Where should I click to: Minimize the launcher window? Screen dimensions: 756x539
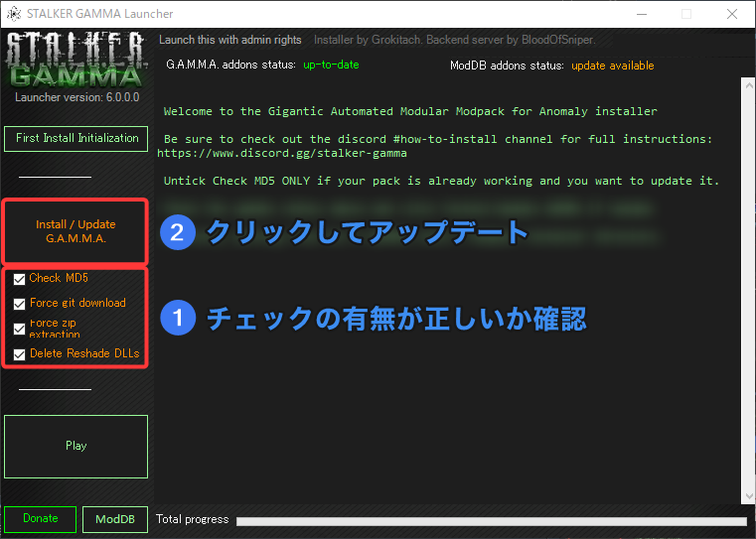tap(641, 14)
